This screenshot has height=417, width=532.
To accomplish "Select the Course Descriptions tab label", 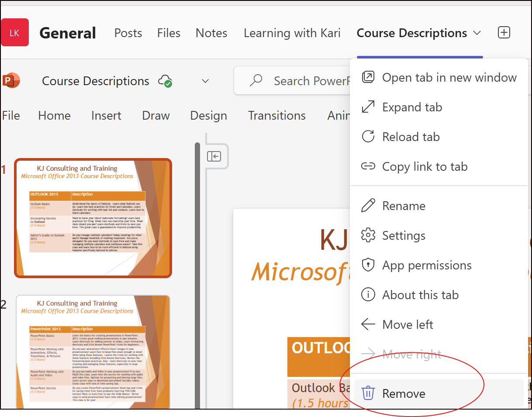I will coord(412,33).
